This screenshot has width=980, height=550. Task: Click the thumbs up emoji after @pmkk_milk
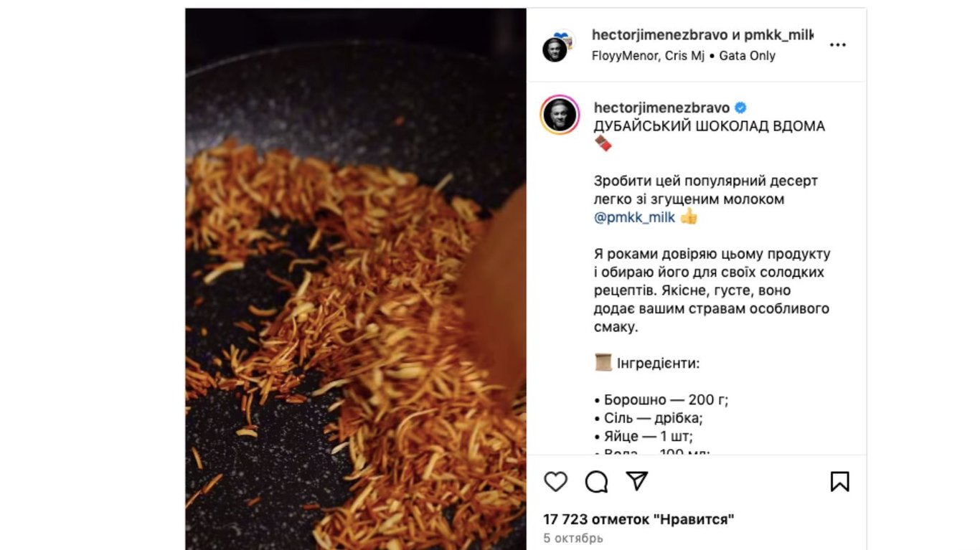coord(689,217)
